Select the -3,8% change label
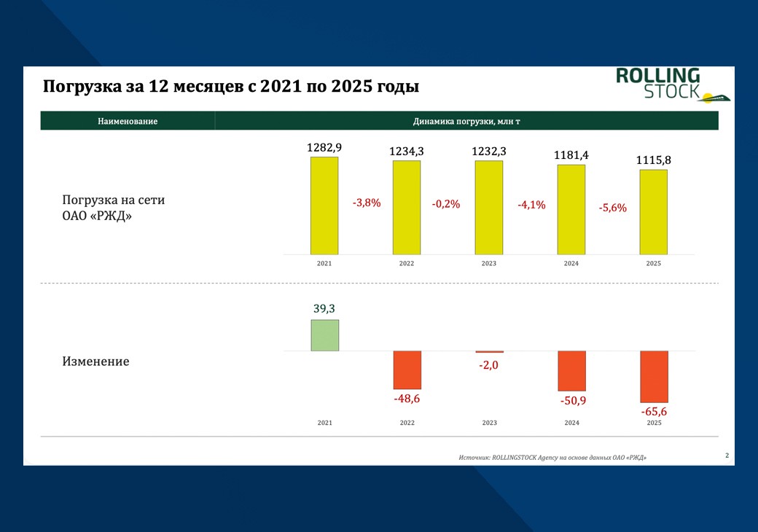The width and height of the screenshot is (758, 532). click(x=367, y=203)
